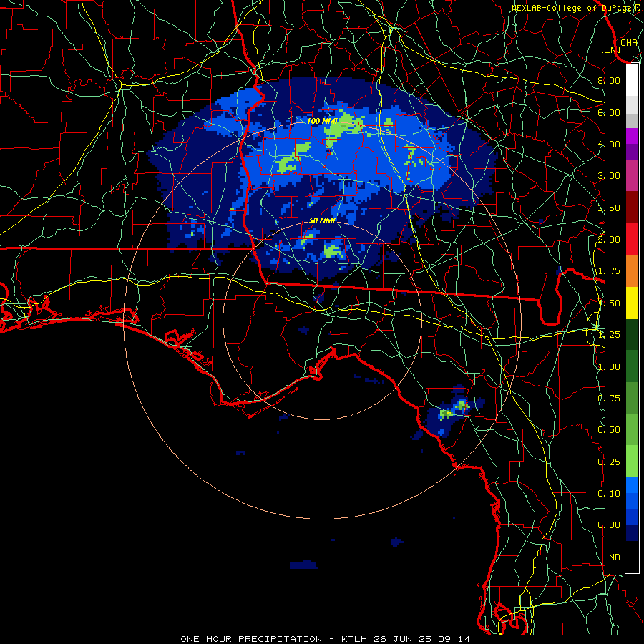Viewport: 644px width, 644px height.
Task: Select the 0.10 legend value
Action: (x=609, y=494)
